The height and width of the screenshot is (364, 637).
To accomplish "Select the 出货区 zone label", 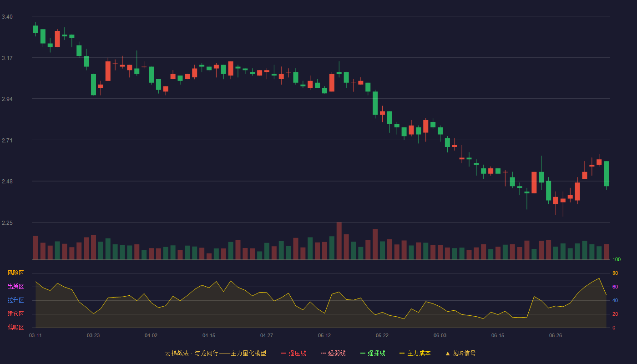I will coord(15,287).
